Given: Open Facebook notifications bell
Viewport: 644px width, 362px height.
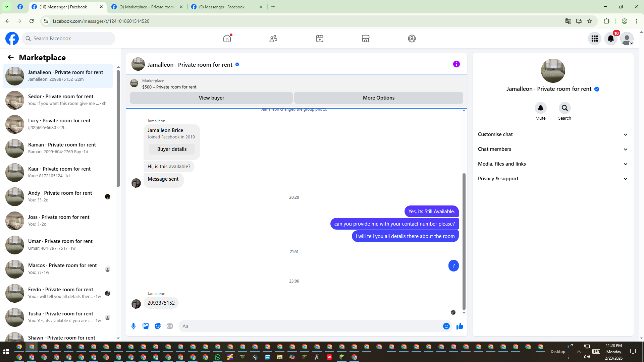Looking at the screenshot, I should pyautogui.click(x=611, y=39).
